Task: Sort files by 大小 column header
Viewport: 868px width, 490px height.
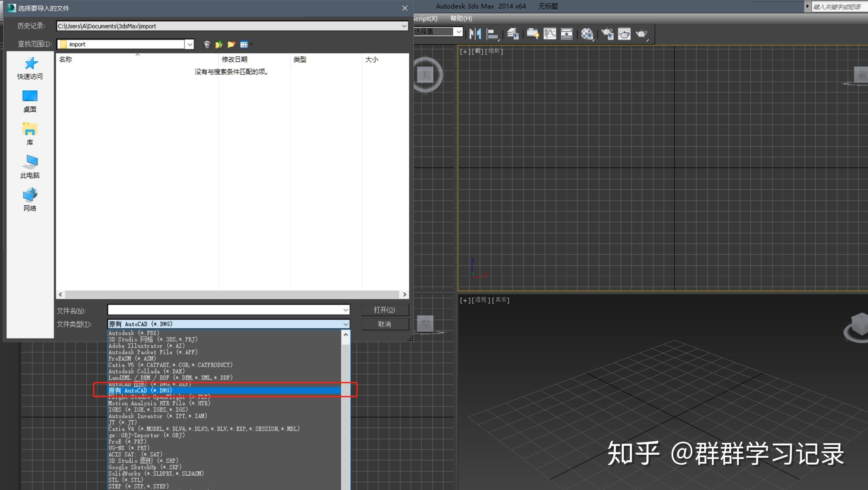Action: (385, 60)
